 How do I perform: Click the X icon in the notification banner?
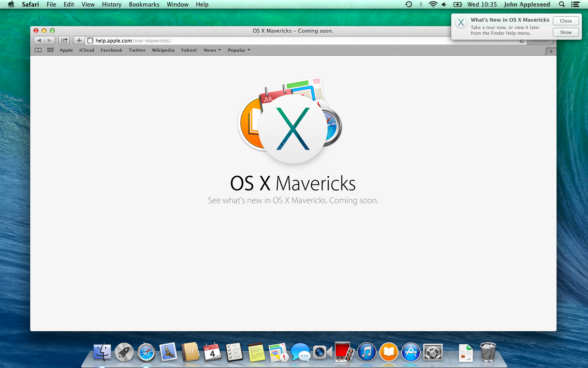461,23
